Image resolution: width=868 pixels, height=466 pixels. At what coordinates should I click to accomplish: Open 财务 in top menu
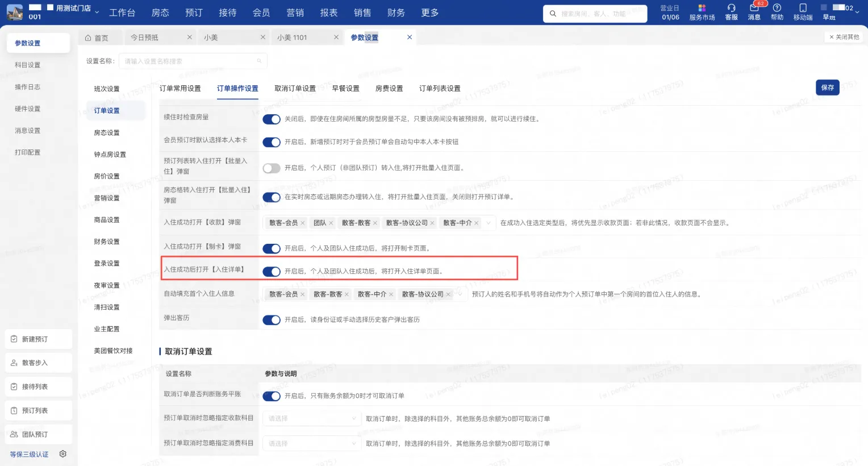(396, 13)
